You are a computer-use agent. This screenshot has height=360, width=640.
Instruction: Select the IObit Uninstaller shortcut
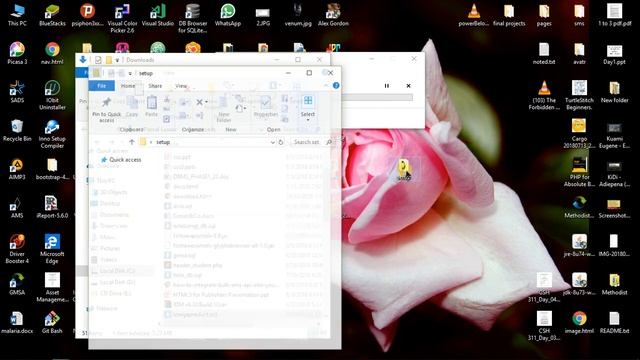pyautogui.click(x=52, y=95)
